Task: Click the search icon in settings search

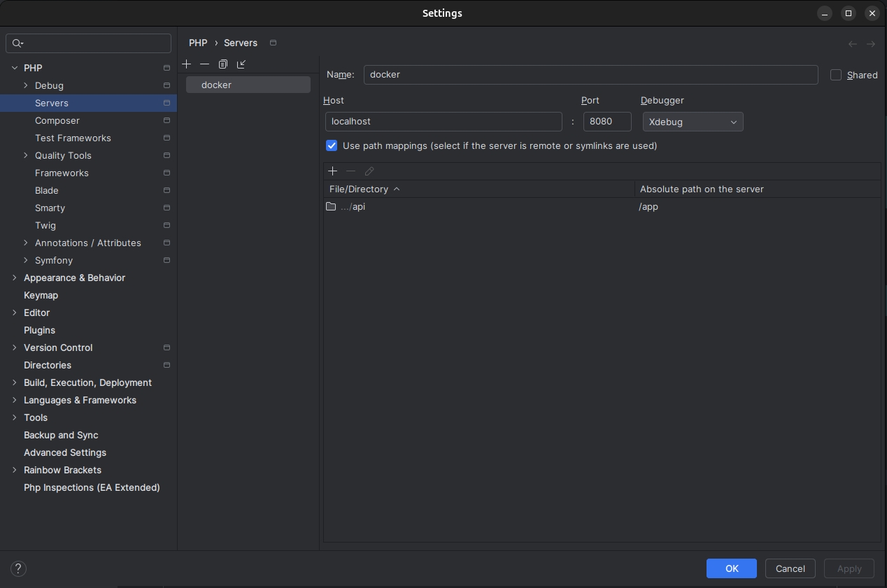Action: click(x=18, y=43)
